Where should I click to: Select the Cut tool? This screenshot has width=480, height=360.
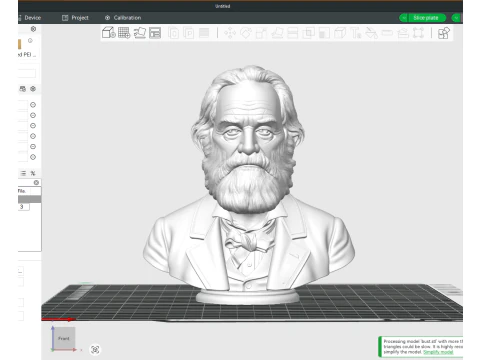coord(293,33)
